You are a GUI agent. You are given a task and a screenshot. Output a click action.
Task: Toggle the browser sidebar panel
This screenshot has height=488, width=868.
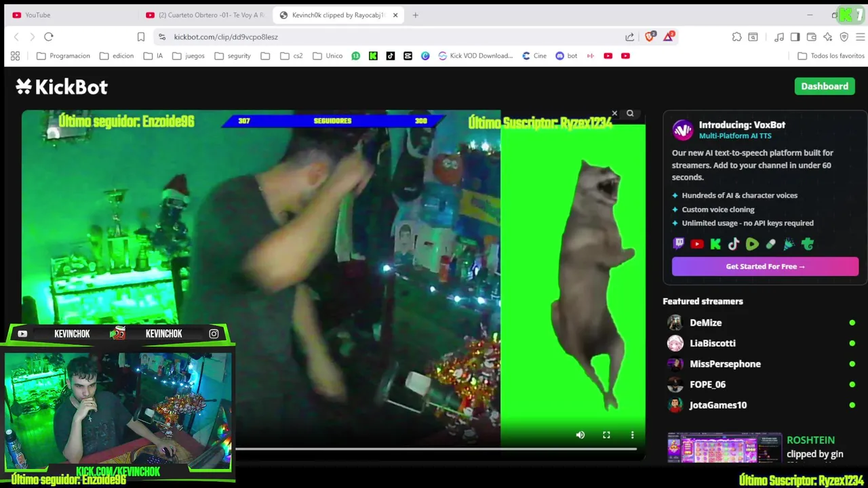pyautogui.click(x=795, y=37)
